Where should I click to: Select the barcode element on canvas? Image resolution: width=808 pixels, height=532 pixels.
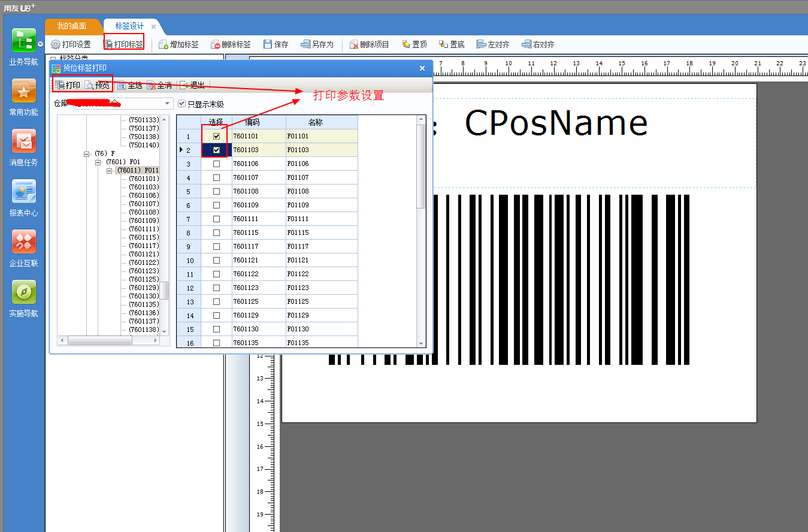pos(509,279)
